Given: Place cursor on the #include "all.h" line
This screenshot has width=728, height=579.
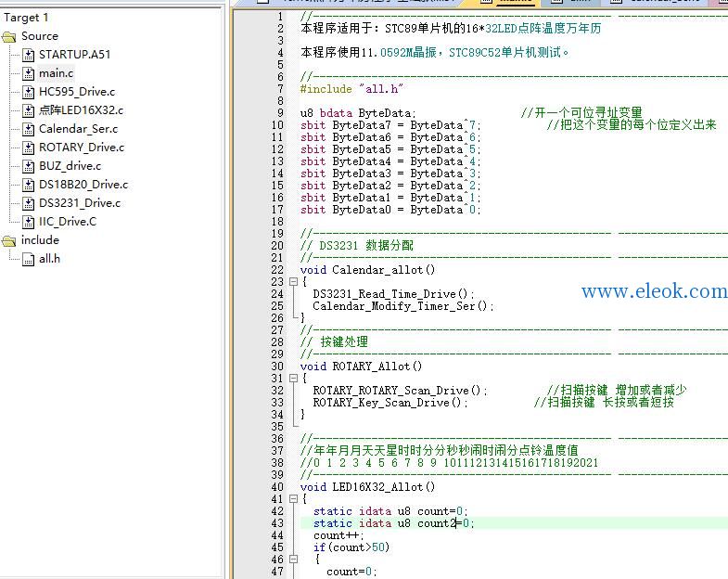Looking at the screenshot, I should coord(351,89).
